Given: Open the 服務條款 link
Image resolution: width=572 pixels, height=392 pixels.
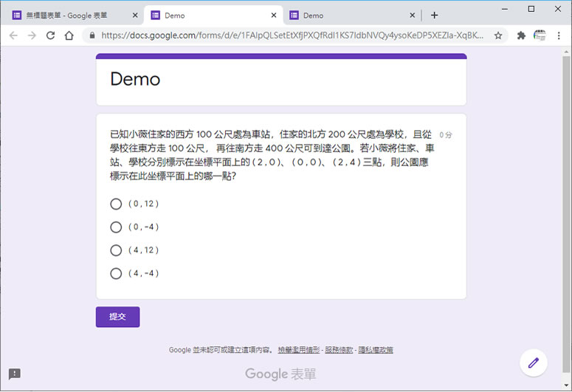Looking at the screenshot, I should [x=339, y=350].
